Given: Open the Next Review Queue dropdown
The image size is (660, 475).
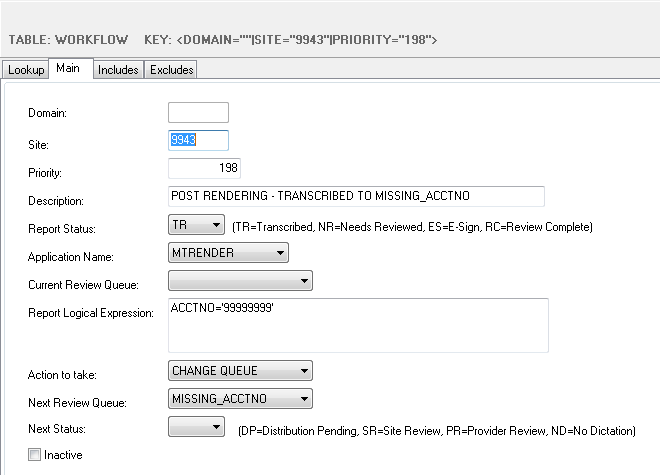Looking at the screenshot, I should point(241,400).
